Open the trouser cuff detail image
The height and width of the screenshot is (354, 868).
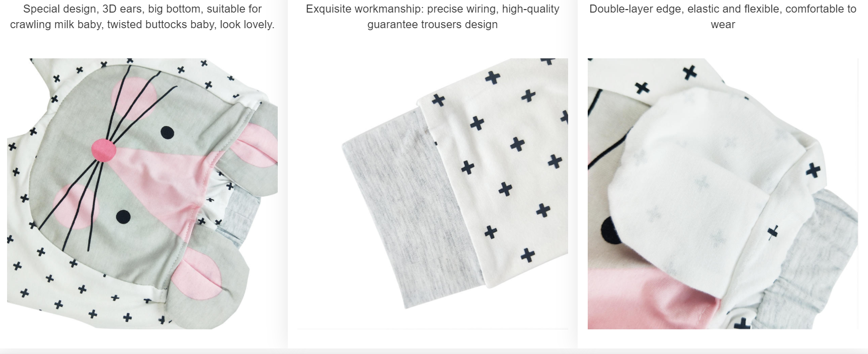[x=433, y=194]
